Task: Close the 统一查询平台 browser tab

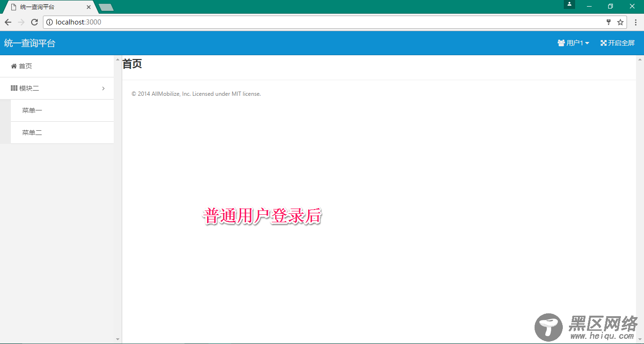Action: pos(89,7)
